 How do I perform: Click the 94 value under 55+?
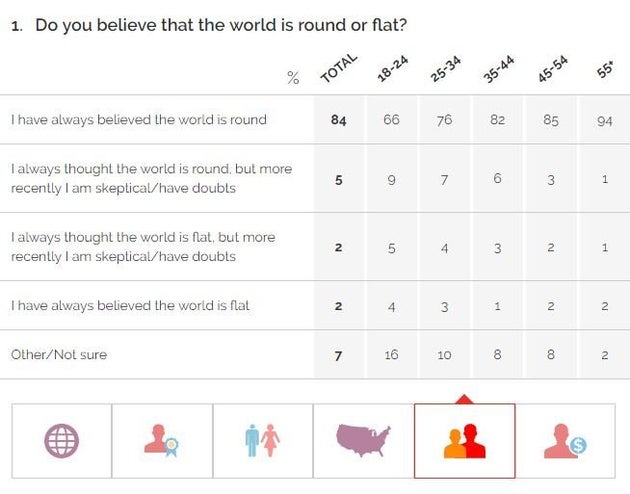(604, 120)
